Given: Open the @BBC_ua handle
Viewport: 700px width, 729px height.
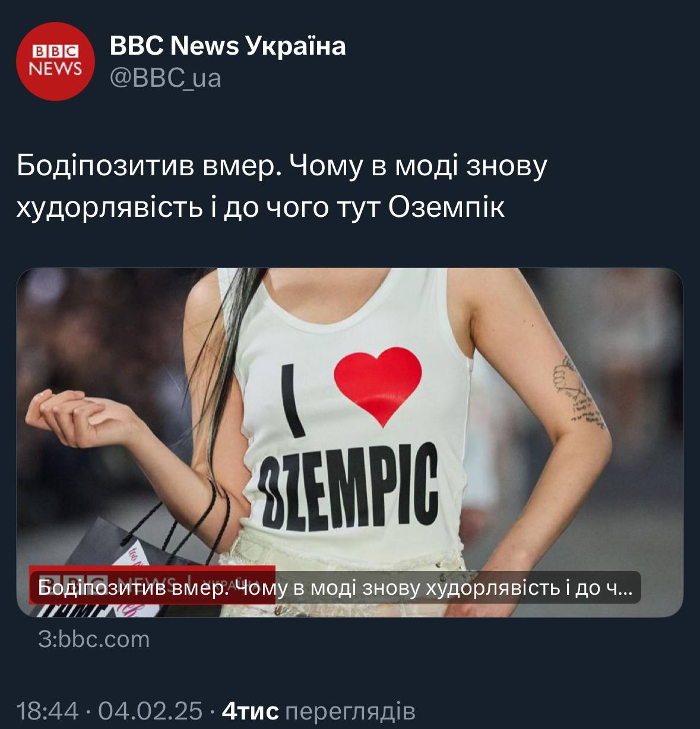Looking at the screenshot, I should coord(166,78).
